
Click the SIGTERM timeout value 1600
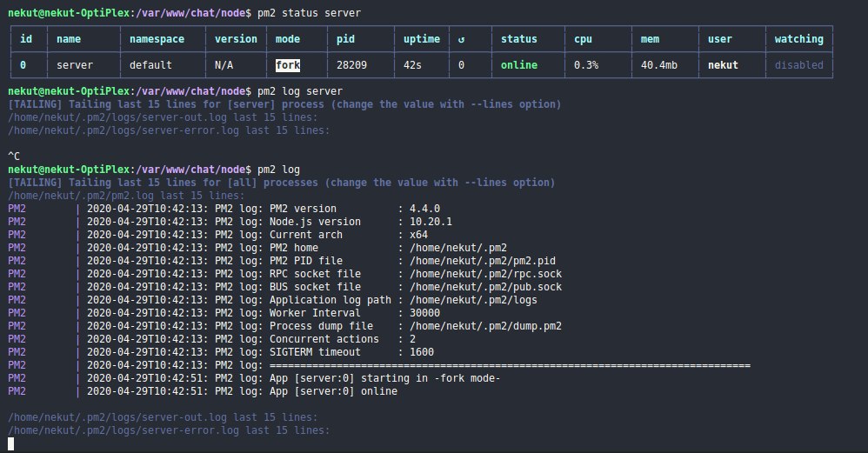coord(422,352)
